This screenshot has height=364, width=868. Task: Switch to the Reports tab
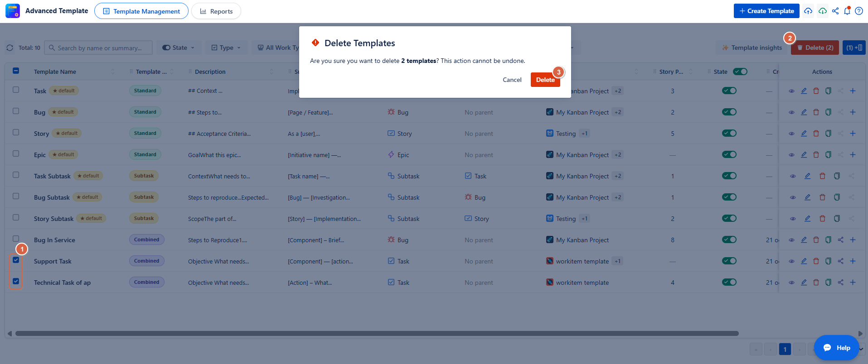click(216, 11)
